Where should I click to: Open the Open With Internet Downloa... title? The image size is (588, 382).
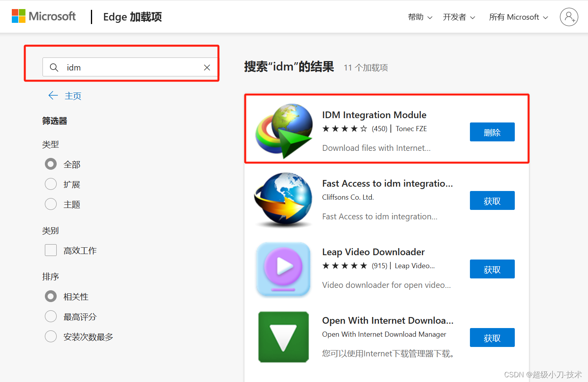click(388, 321)
